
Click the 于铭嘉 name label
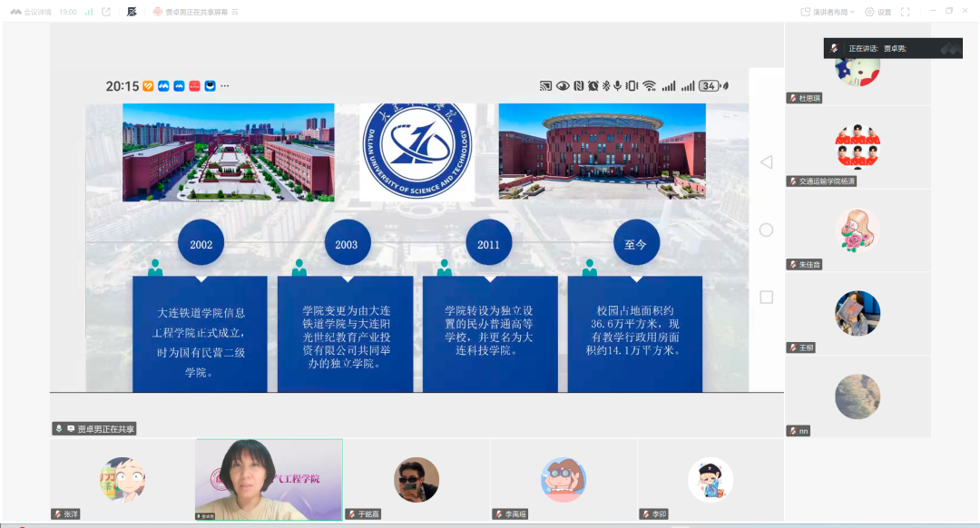(x=363, y=514)
